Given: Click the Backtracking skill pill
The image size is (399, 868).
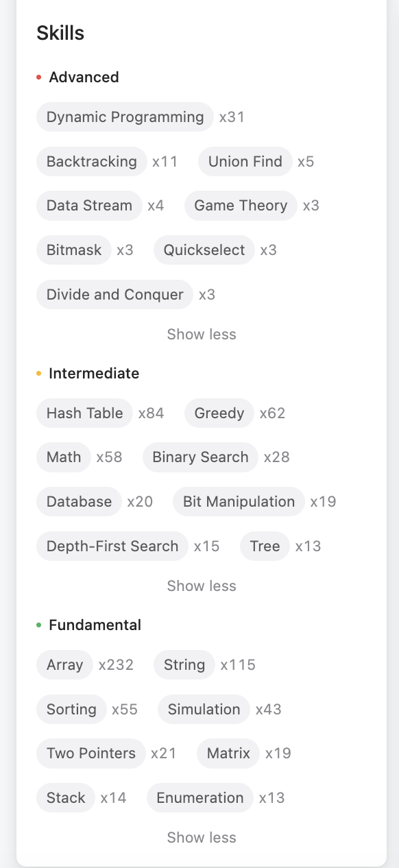Looking at the screenshot, I should coord(91,161).
